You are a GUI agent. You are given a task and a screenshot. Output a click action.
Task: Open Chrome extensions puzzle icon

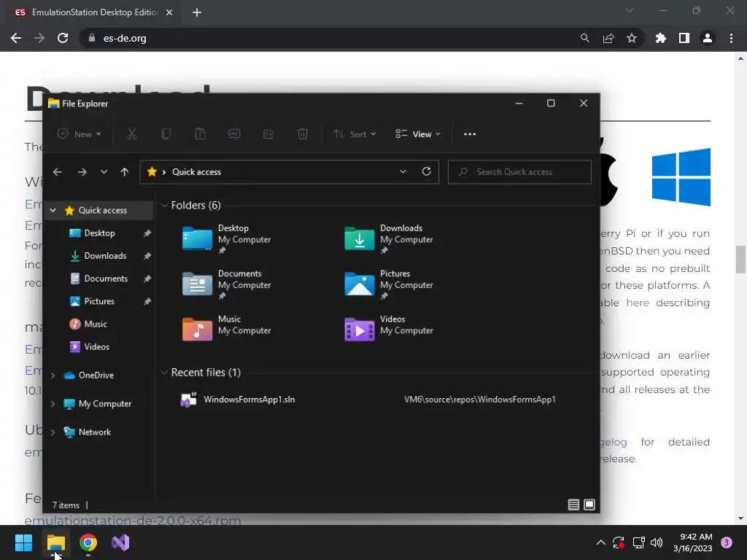[x=661, y=38]
